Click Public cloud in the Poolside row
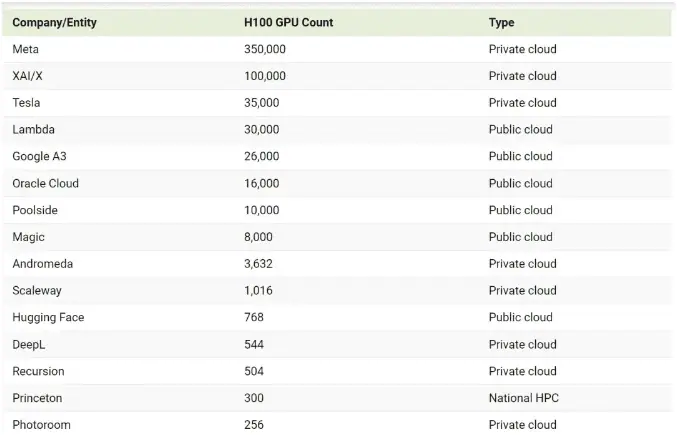Image resolution: width=677 pixels, height=435 pixels. coord(521,210)
